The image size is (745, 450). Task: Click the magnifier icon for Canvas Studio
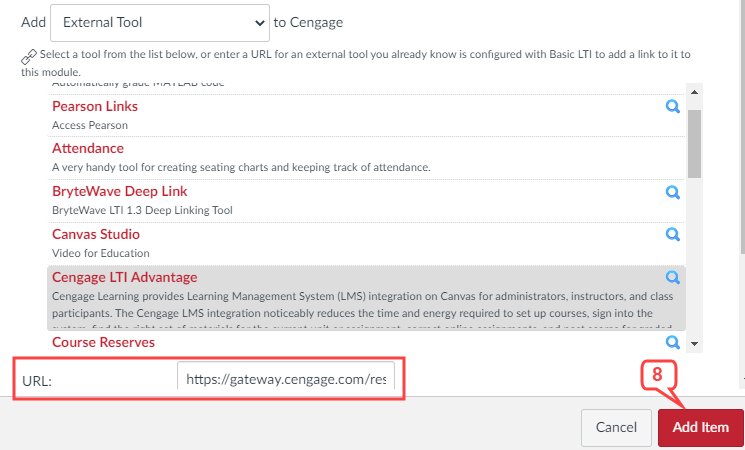672,234
